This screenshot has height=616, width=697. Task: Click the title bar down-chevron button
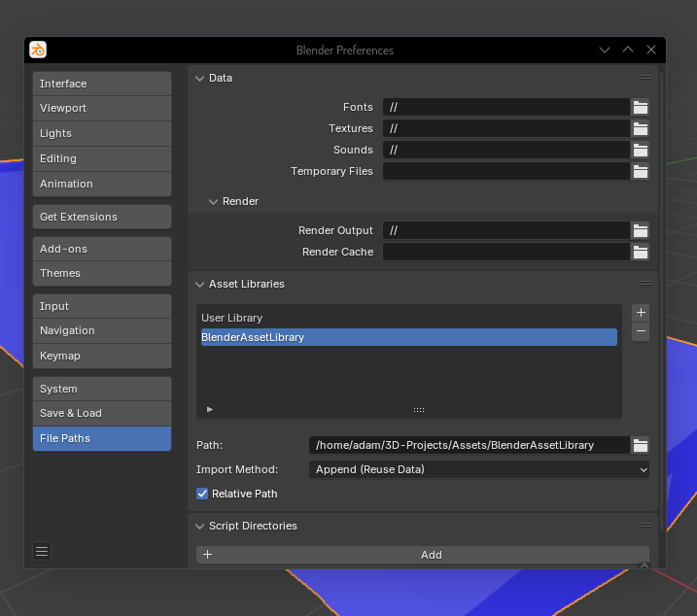click(605, 50)
